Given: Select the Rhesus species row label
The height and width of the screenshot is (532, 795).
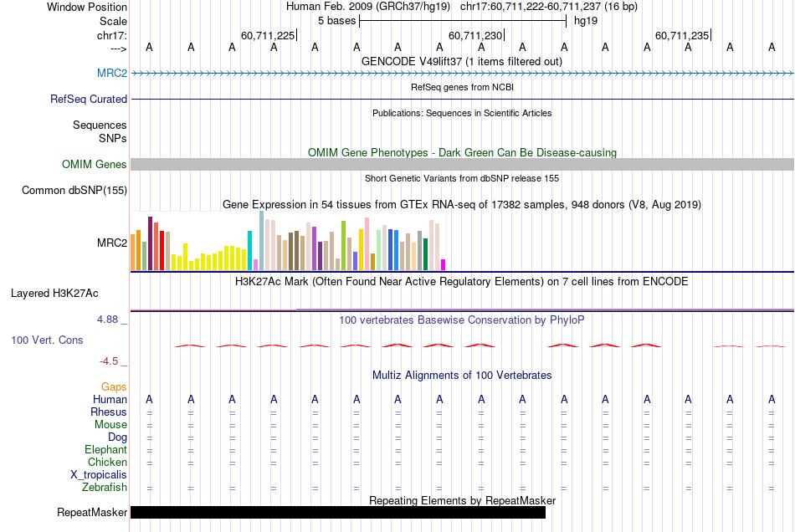Looking at the screenshot, I should click(109, 412).
